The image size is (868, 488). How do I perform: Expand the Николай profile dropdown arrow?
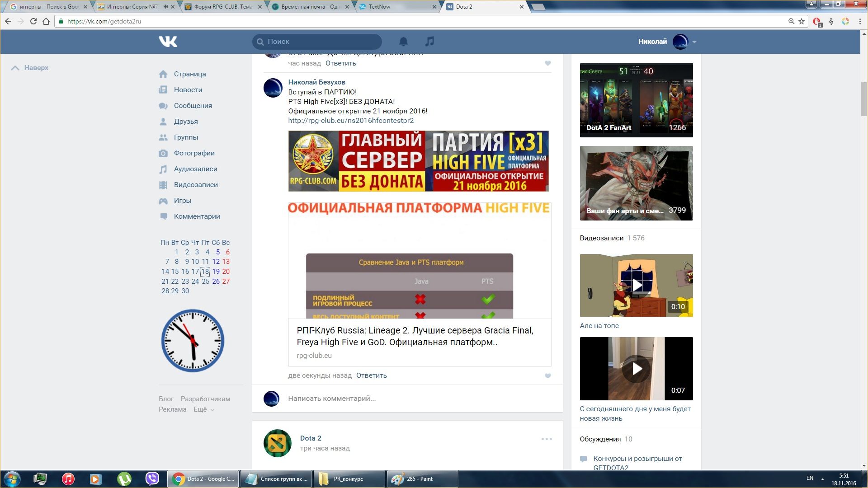click(694, 42)
